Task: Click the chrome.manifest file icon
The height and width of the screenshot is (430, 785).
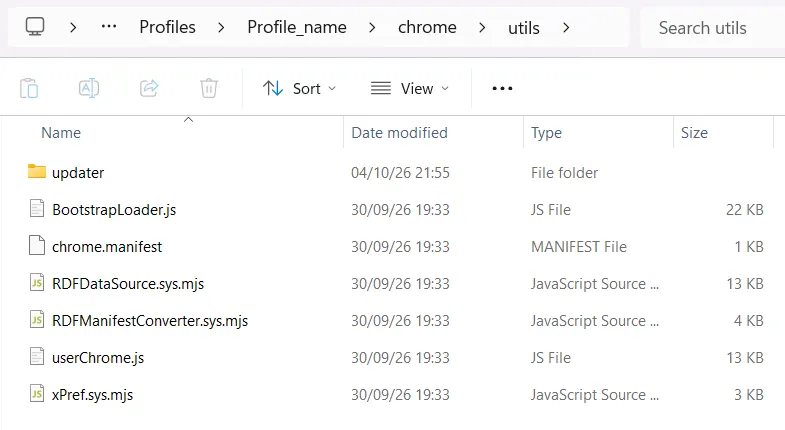Action: [x=37, y=245]
